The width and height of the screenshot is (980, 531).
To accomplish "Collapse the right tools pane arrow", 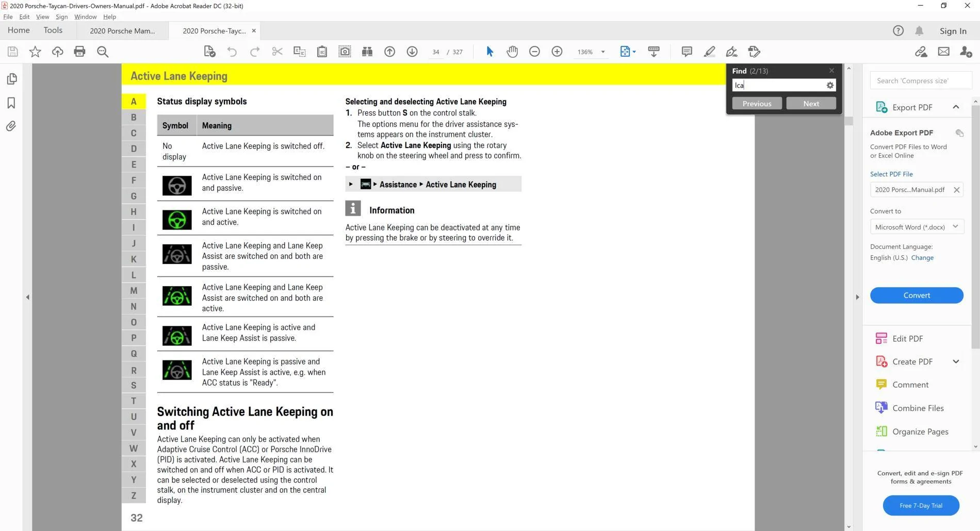I will [857, 297].
